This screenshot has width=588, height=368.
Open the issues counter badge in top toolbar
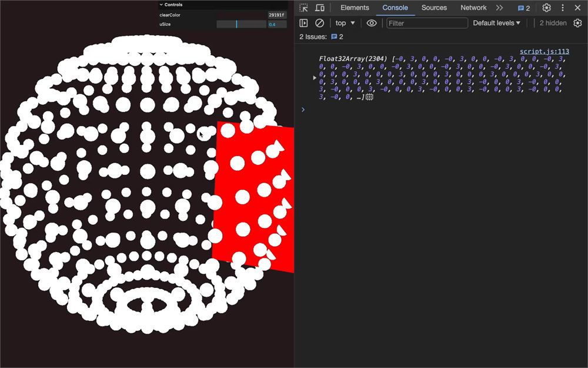pyautogui.click(x=524, y=8)
